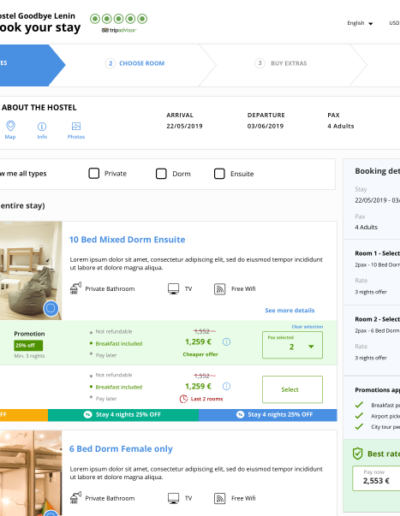Open See more details link

(290, 310)
